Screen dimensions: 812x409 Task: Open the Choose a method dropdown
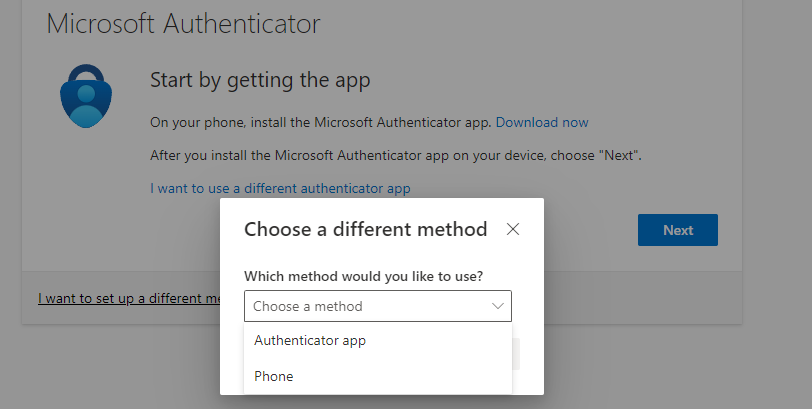point(378,306)
